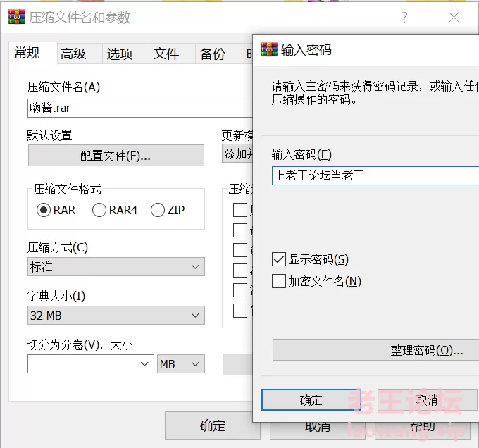Open the 配置文件(F)... profiles button
The height and width of the screenshot is (448, 479).
[116, 156]
